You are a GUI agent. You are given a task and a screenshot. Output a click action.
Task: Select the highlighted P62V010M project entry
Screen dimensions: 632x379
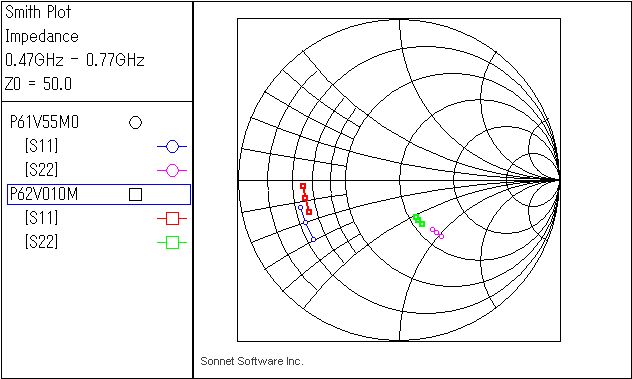point(99,194)
